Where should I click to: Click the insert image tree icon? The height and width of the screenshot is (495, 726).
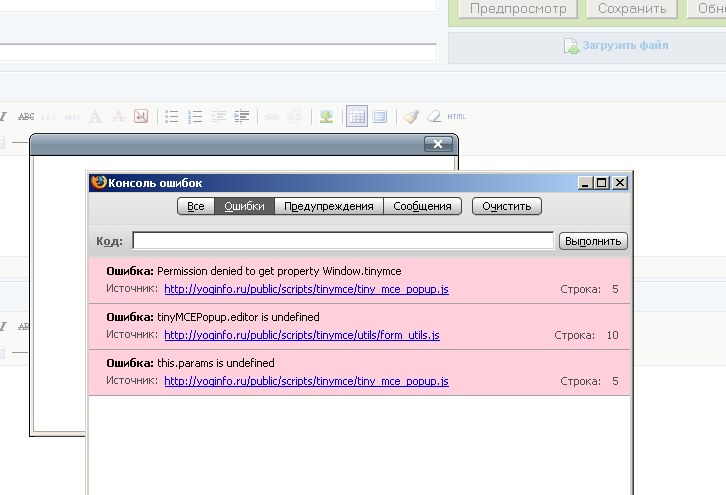326,117
